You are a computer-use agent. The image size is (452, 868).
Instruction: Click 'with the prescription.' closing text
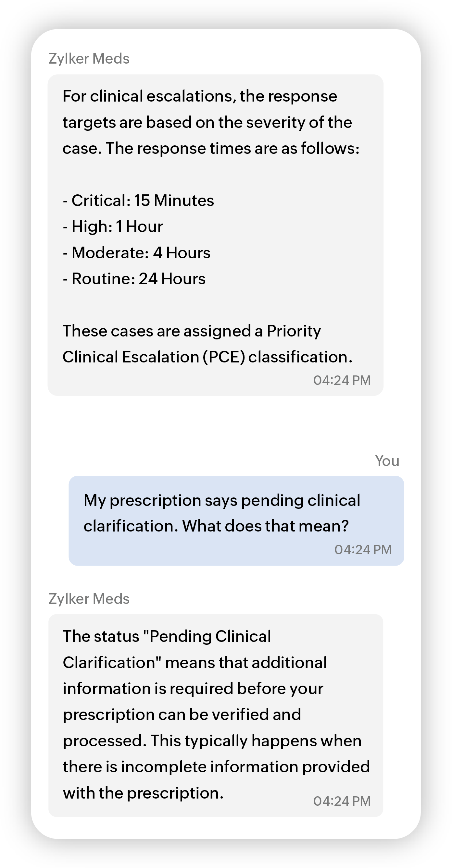[143, 793]
